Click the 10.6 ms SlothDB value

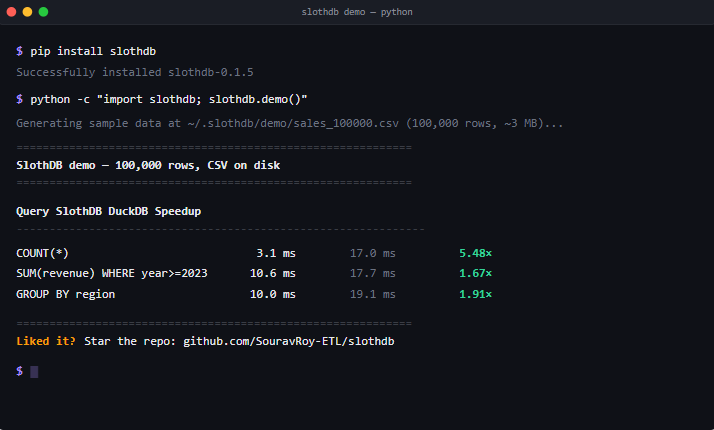pos(273,273)
